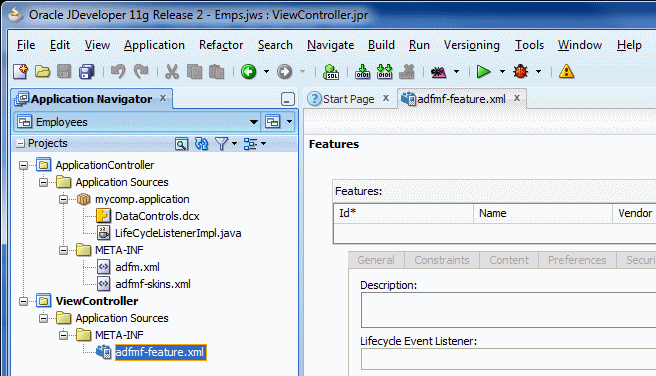The image size is (656, 376).
Task: Open the Refactor menu
Action: tap(221, 45)
